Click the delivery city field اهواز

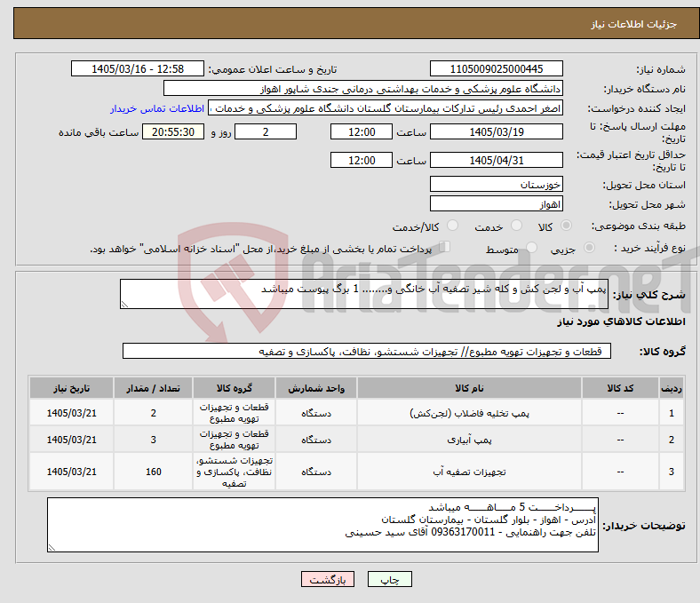[496, 203]
